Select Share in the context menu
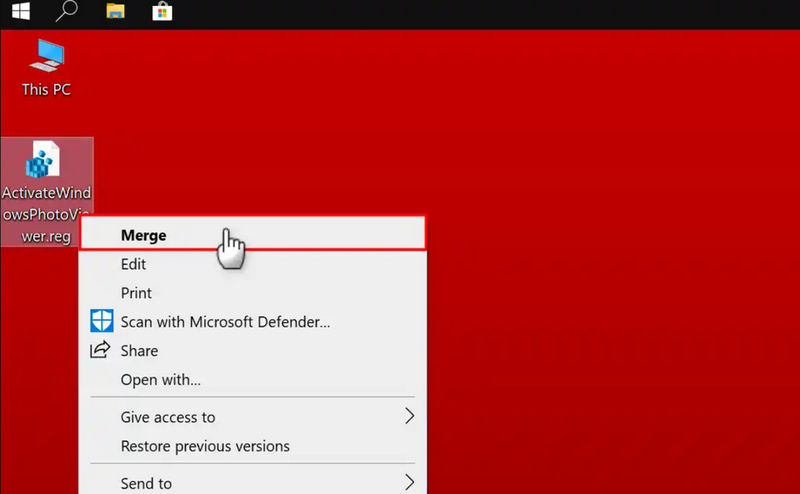 (253, 351)
